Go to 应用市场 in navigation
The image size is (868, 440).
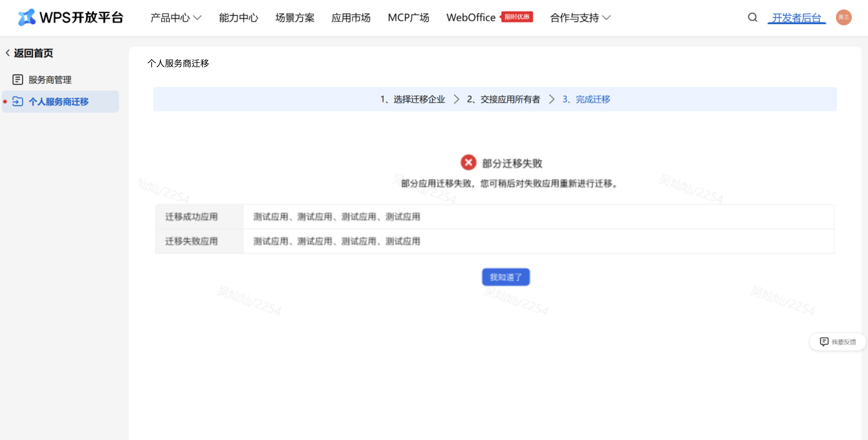(x=351, y=18)
